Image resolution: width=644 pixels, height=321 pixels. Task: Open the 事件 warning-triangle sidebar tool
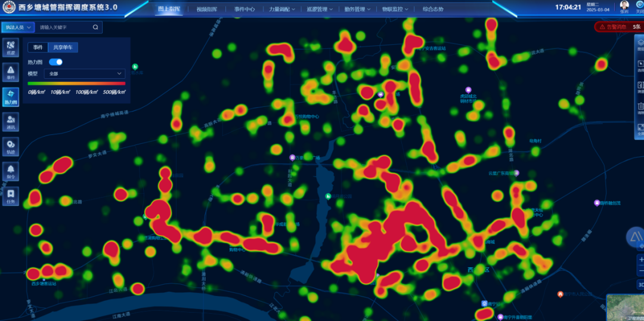click(10, 72)
